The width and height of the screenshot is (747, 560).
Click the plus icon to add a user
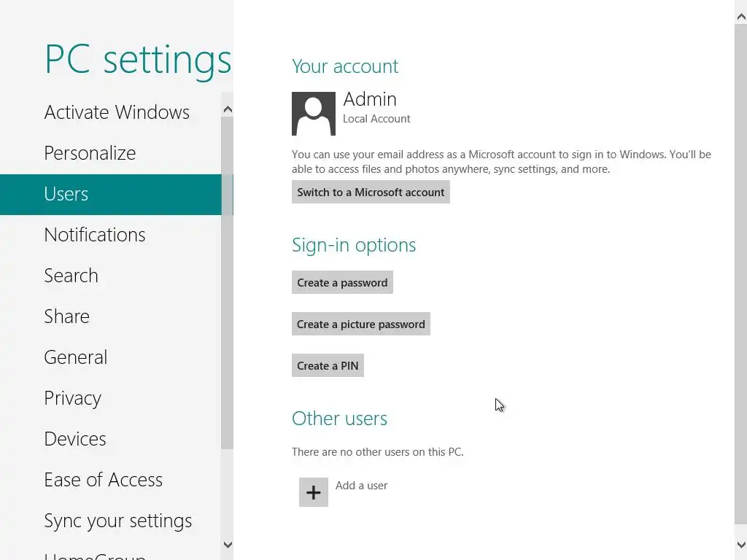pyautogui.click(x=314, y=492)
